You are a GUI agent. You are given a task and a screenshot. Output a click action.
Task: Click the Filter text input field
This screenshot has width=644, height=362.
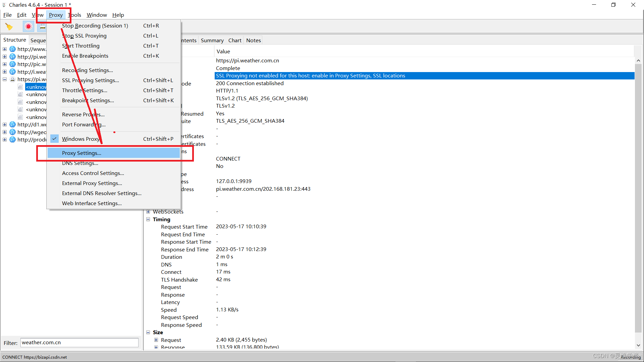pos(79,343)
